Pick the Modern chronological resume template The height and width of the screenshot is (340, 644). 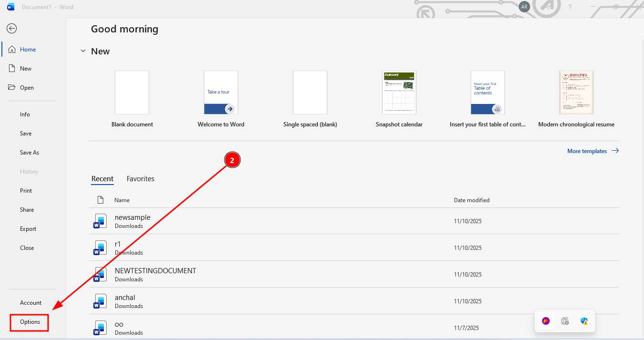coord(576,93)
